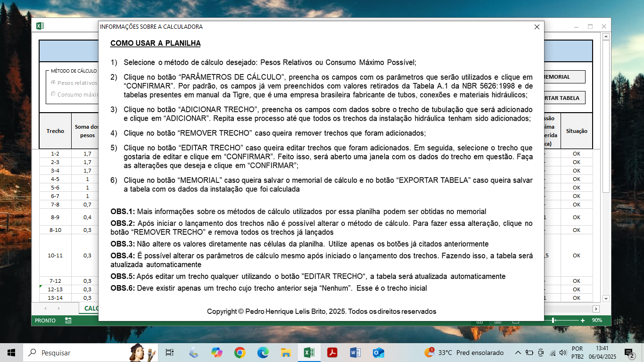Open Adobe Acrobat from the taskbar
Viewport: 644px width, 362px height.
(332, 353)
